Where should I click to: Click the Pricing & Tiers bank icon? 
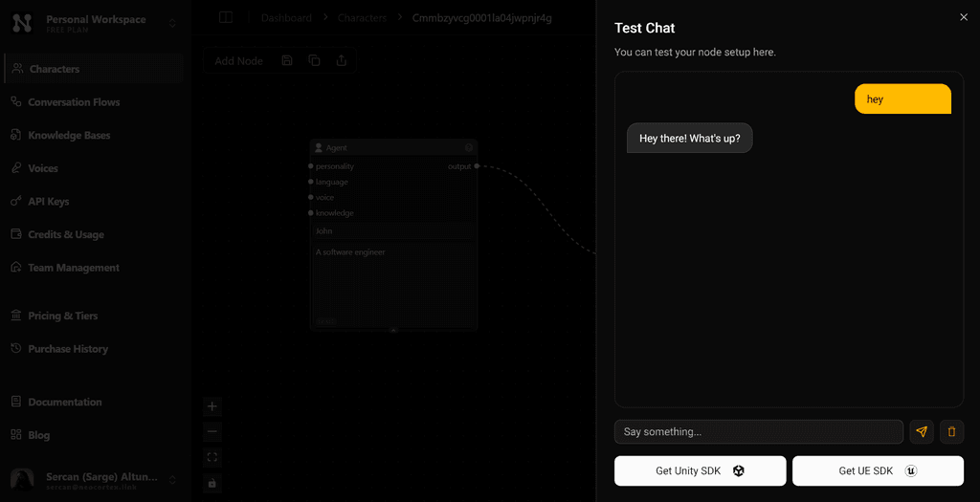16,316
